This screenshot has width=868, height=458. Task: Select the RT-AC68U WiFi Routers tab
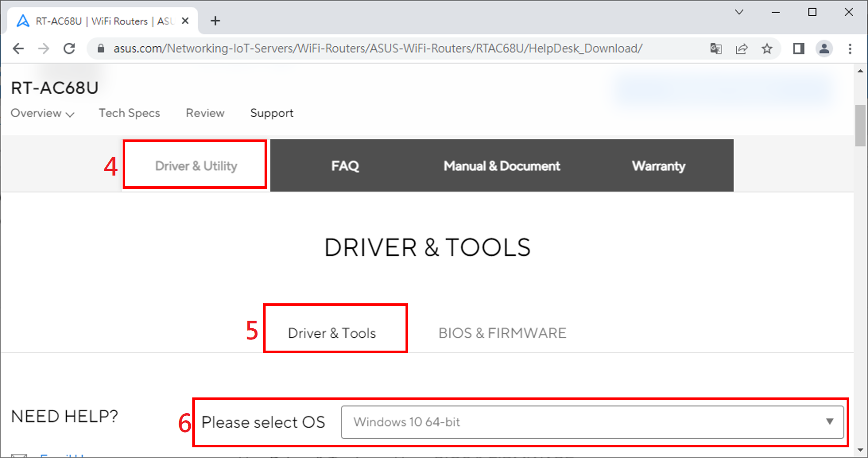[102, 21]
